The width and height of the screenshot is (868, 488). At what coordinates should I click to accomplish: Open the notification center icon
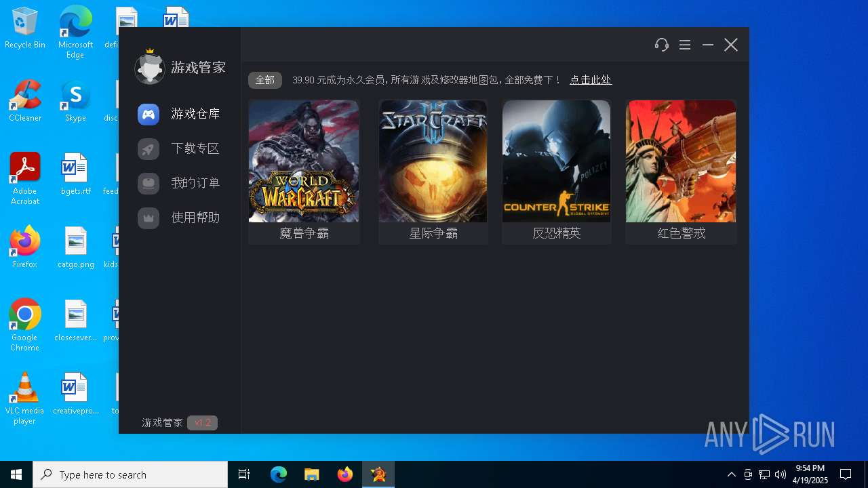point(846,474)
